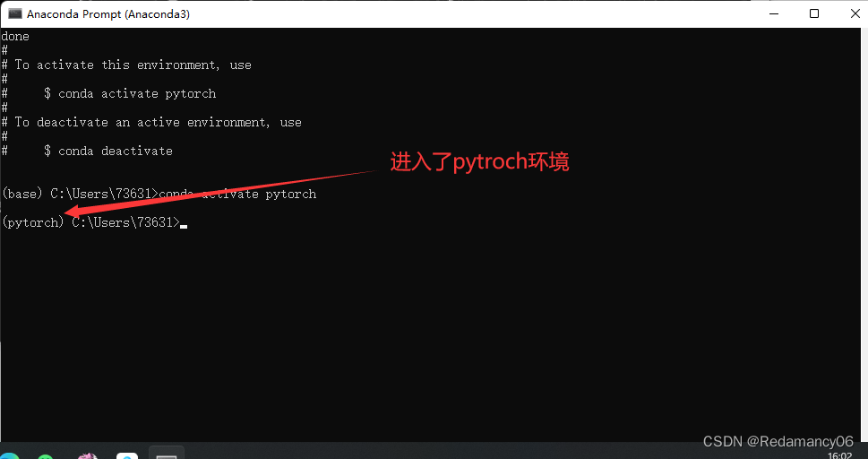Viewport: 868px width, 459px height.
Task: Click the "$ conda deactivate" hint line
Action: [108, 151]
